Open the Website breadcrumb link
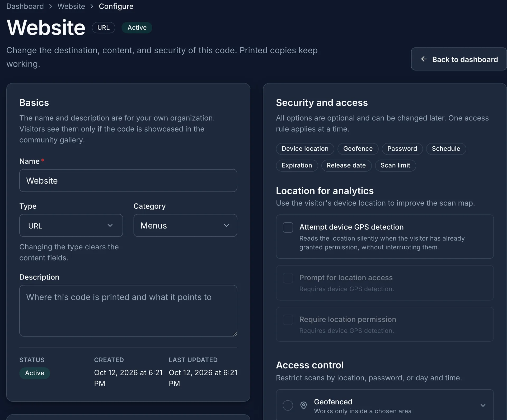Viewport: 507px width, 420px height. click(71, 6)
